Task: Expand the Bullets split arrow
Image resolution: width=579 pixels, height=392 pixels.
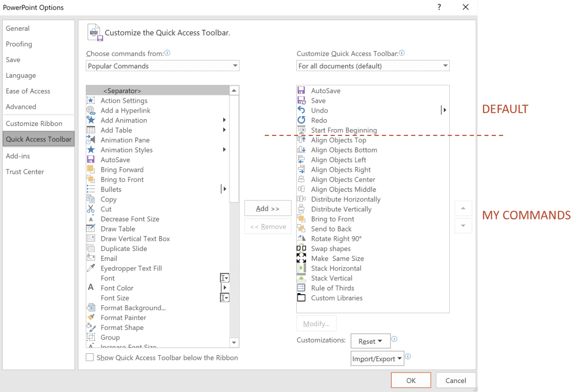Action: click(x=224, y=189)
